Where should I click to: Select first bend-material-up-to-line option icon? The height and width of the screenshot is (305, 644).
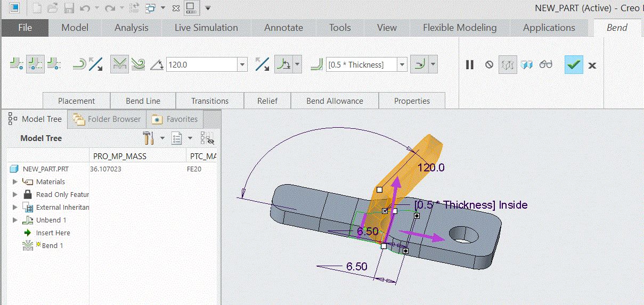(17, 64)
